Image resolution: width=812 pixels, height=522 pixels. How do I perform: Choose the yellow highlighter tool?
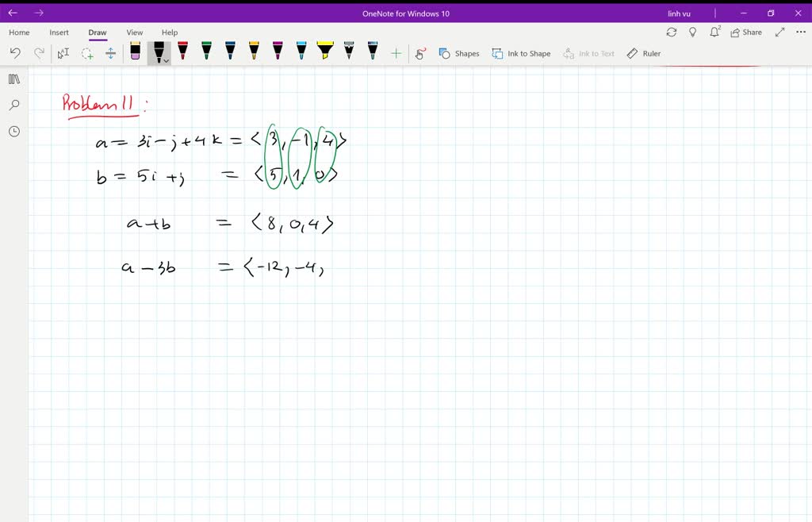(325, 52)
